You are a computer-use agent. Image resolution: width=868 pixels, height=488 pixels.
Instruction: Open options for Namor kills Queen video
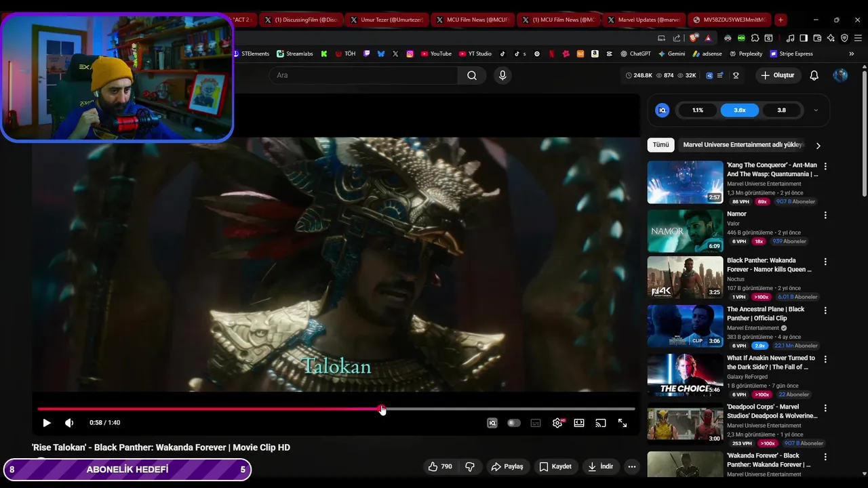click(825, 261)
